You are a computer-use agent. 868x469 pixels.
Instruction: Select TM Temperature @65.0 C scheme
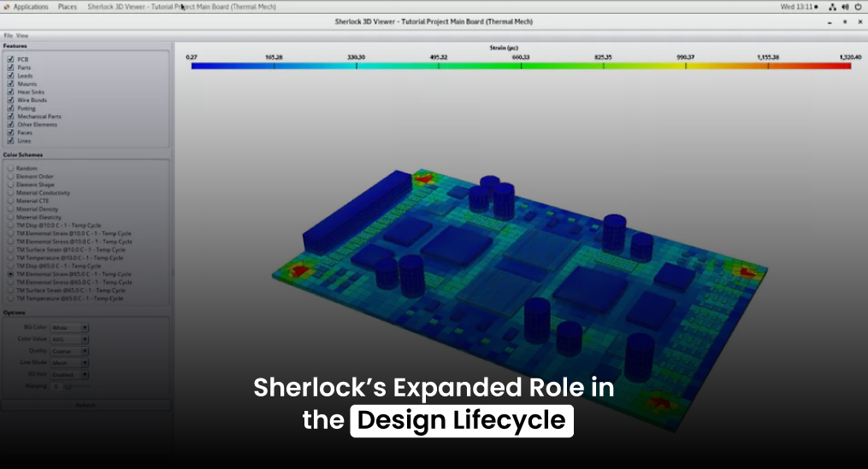click(x=10, y=299)
